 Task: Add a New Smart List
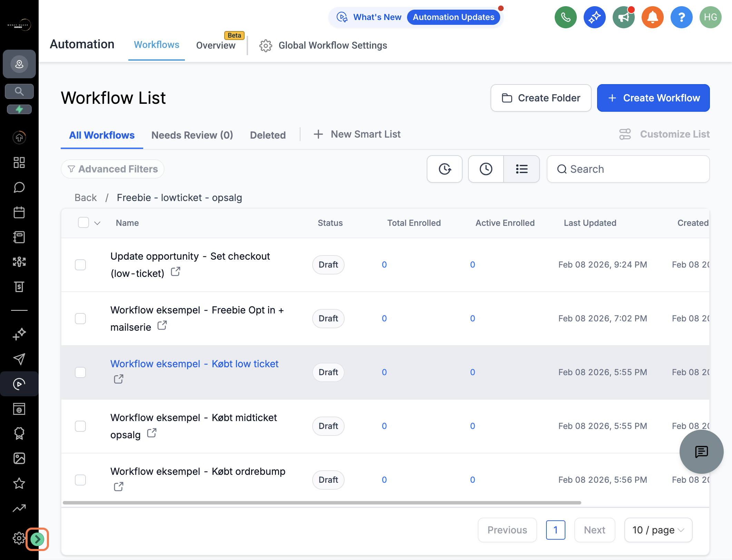357,134
